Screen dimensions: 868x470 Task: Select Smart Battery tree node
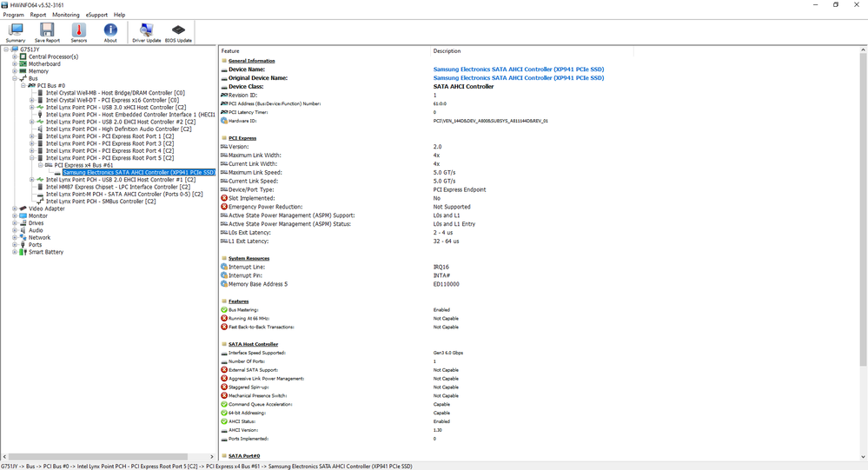click(x=46, y=252)
